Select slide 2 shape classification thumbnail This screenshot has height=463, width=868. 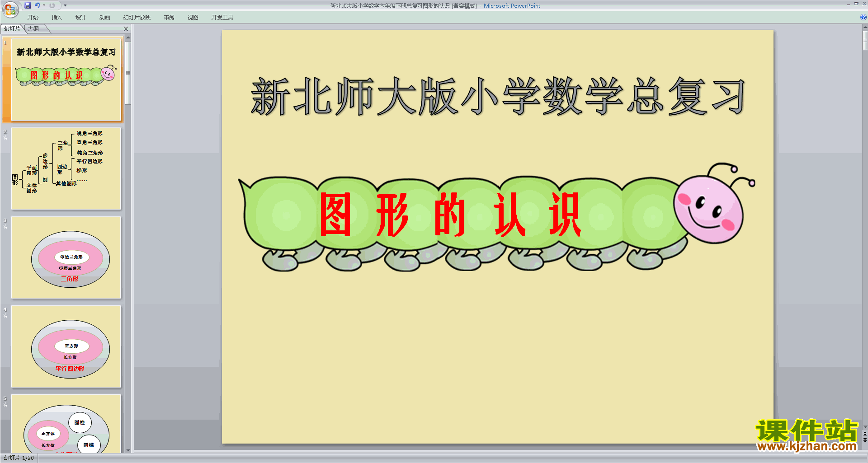[x=66, y=168]
